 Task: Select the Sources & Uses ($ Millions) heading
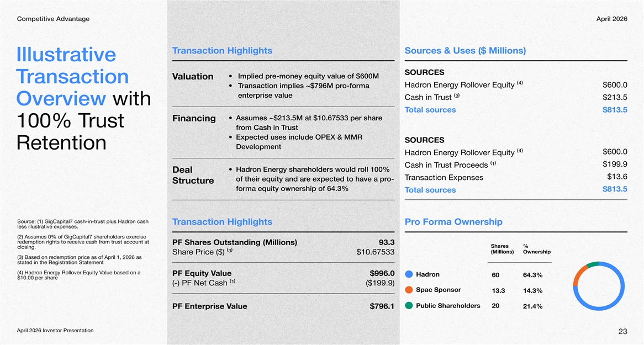coord(465,51)
